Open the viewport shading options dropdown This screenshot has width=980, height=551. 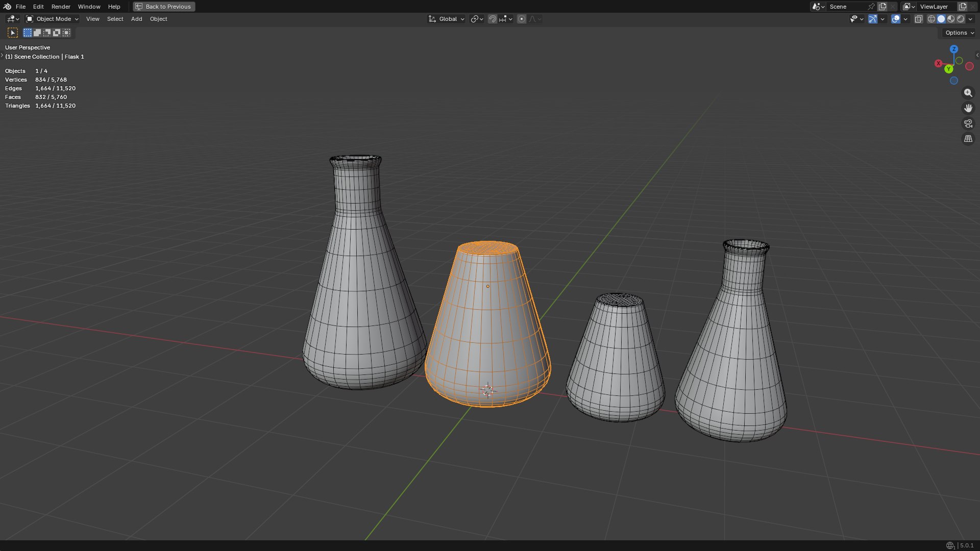[x=970, y=19]
